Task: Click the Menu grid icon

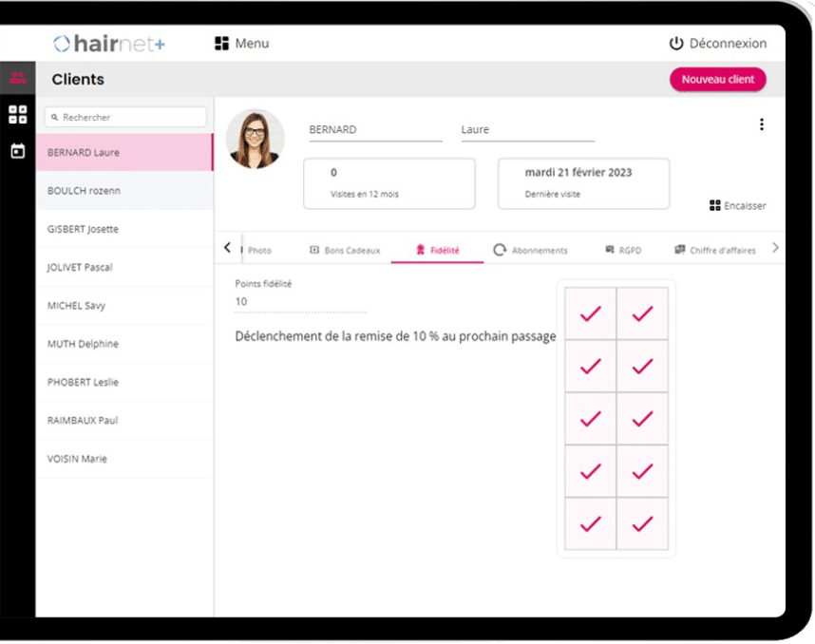Action: (x=222, y=44)
